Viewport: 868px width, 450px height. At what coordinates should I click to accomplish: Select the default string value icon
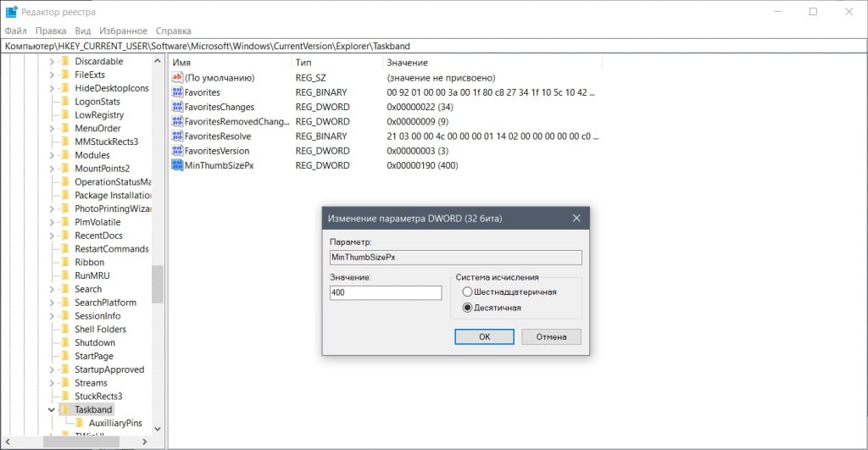pos(177,77)
